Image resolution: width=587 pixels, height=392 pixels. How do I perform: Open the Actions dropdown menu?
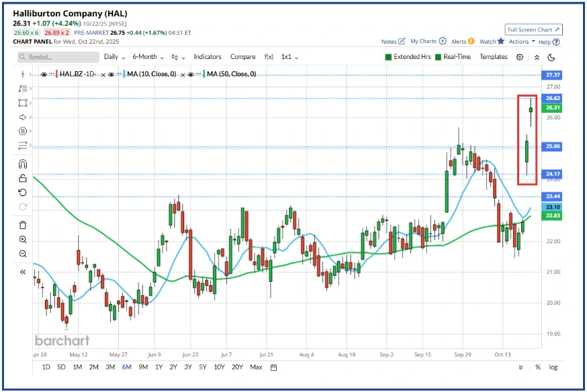tap(522, 42)
